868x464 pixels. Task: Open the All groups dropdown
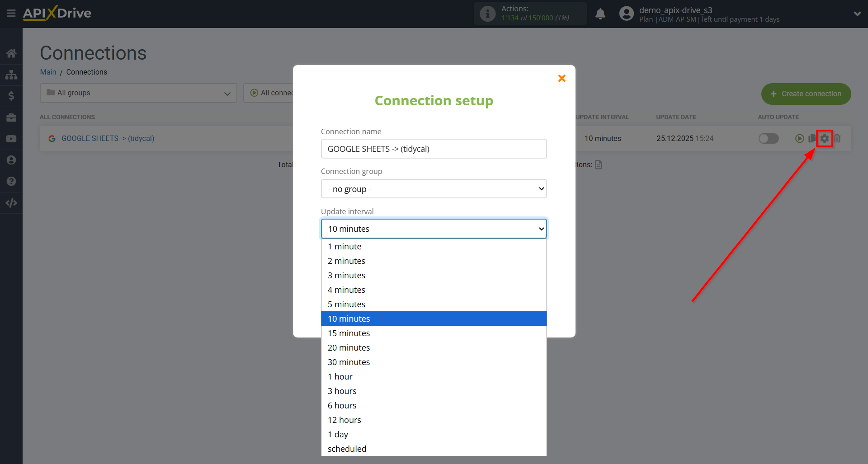coord(138,93)
